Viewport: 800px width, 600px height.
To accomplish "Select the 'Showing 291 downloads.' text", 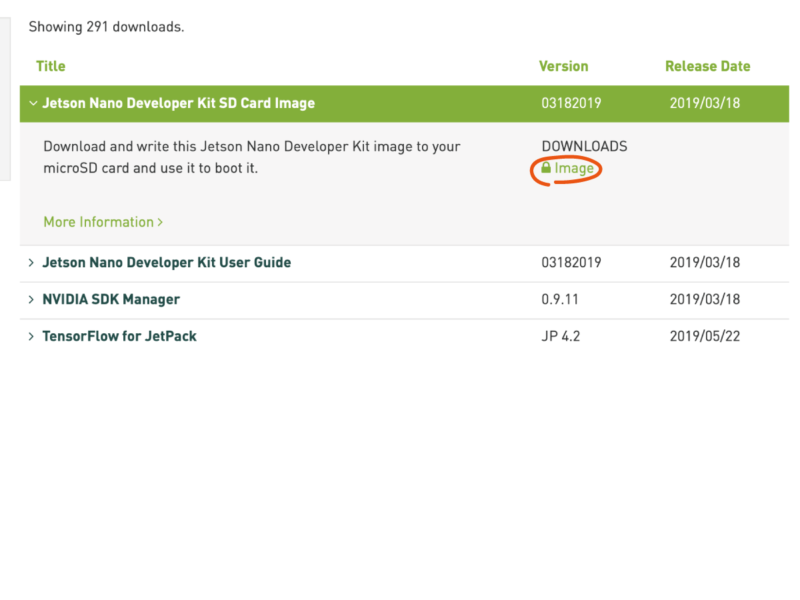I will pos(106,27).
